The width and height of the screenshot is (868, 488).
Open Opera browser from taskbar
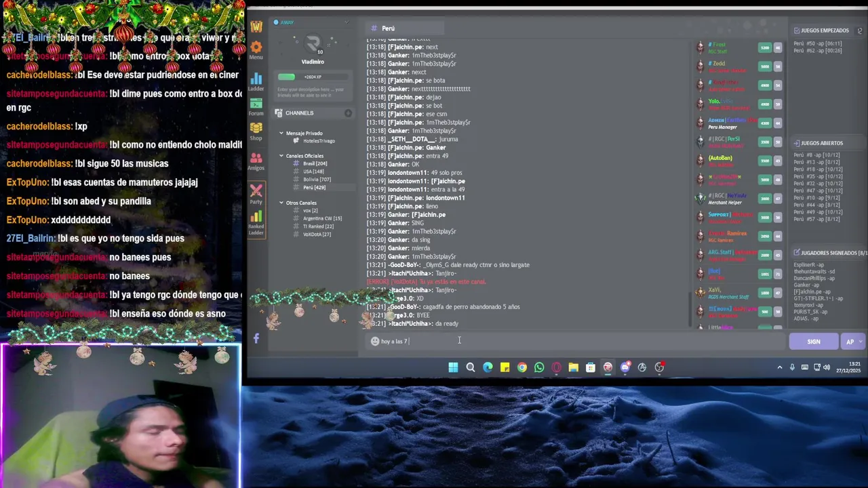click(556, 367)
